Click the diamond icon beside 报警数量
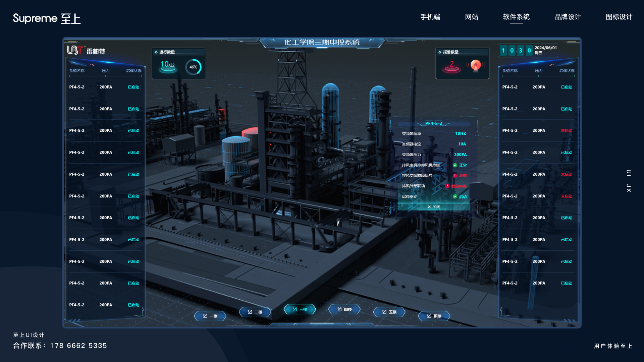644x362 pixels. [440, 52]
